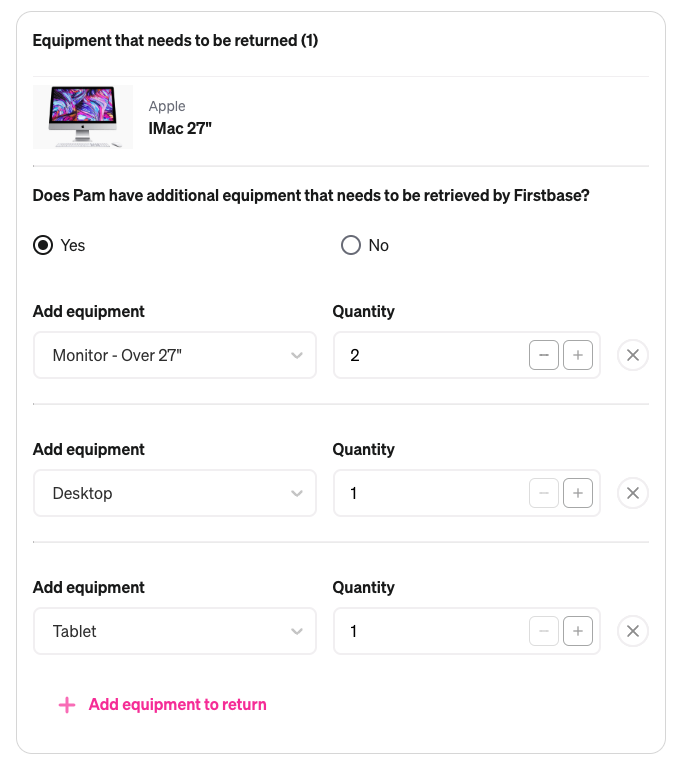Click the Add equipment to return link

[x=177, y=705]
